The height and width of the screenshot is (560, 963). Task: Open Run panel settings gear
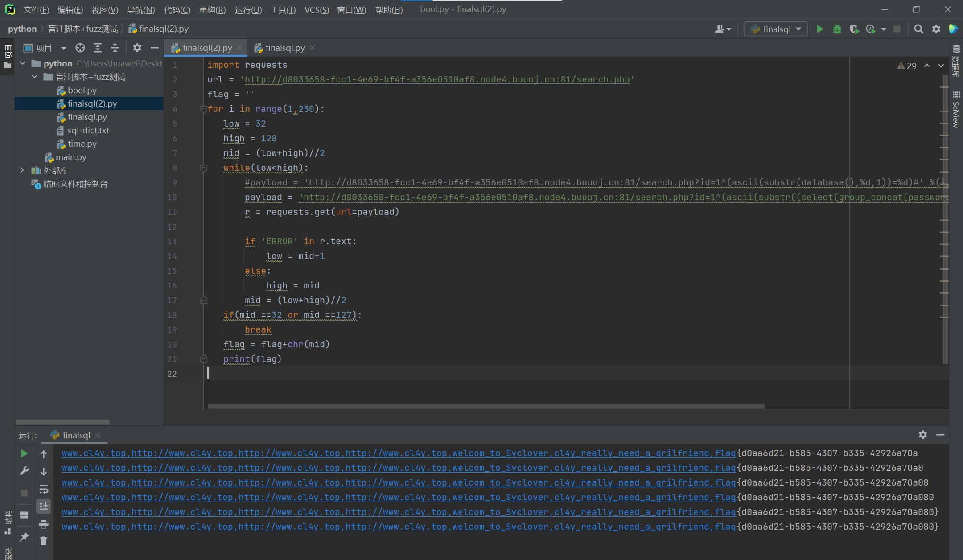(x=923, y=435)
